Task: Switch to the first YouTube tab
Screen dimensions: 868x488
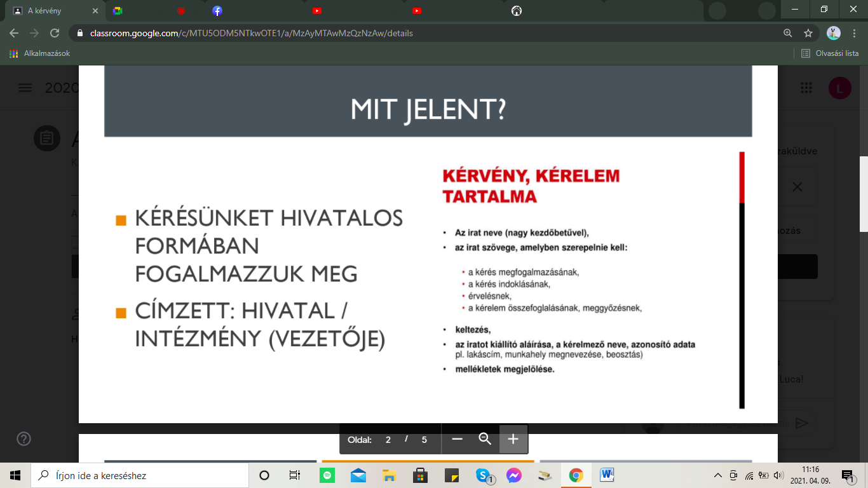Action: 316,10
